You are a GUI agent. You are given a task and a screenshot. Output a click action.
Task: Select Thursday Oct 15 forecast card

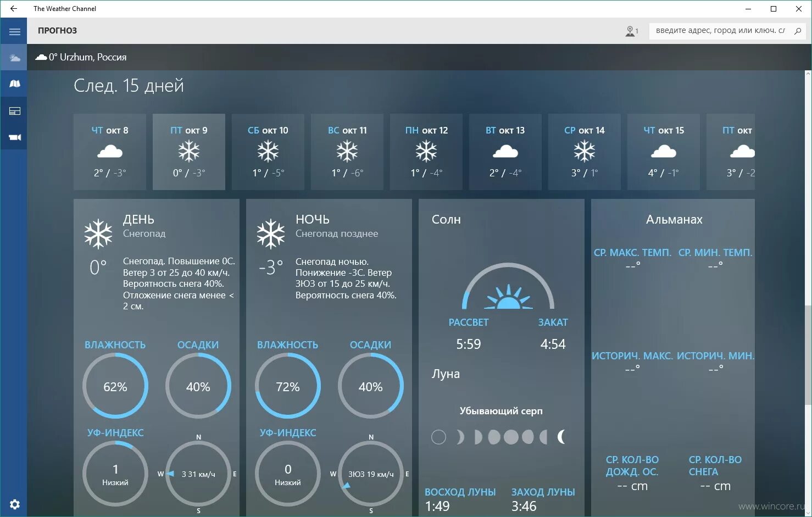(x=664, y=152)
